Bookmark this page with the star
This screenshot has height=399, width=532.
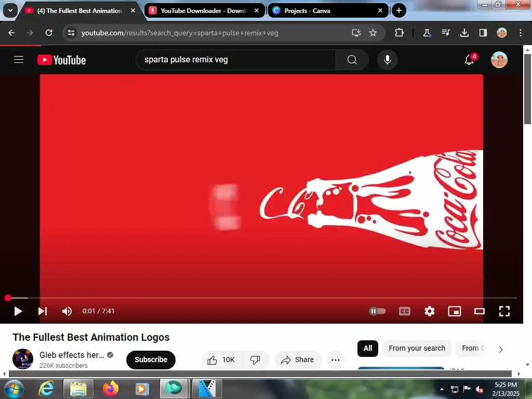373,33
